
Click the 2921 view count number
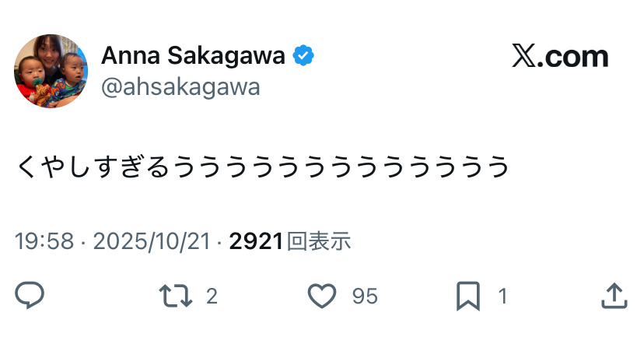pos(255,241)
